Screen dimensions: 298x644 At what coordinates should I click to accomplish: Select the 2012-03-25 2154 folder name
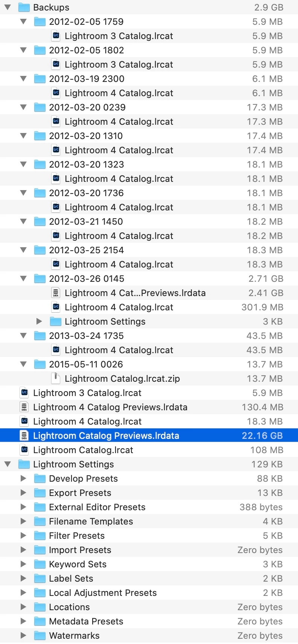(x=87, y=250)
